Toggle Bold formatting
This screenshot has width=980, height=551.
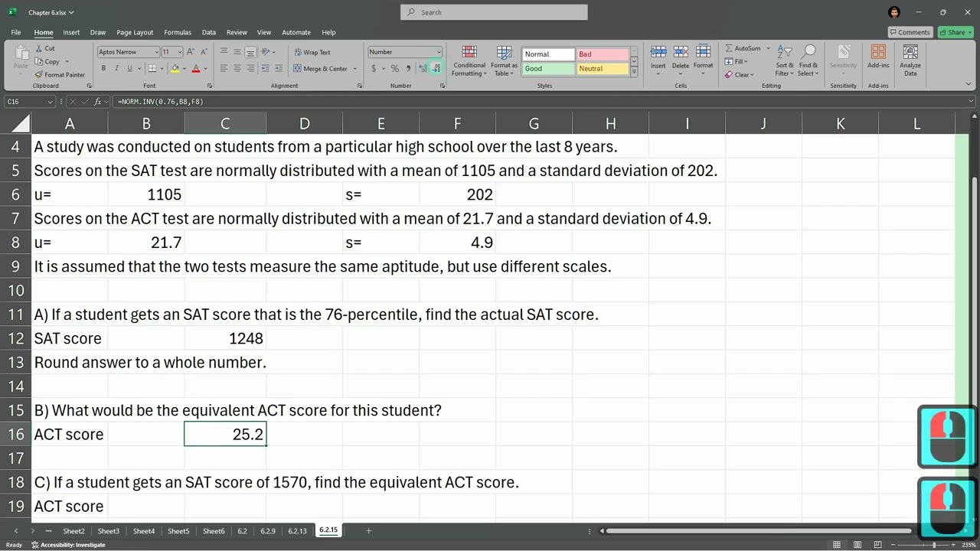pyautogui.click(x=103, y=69)
